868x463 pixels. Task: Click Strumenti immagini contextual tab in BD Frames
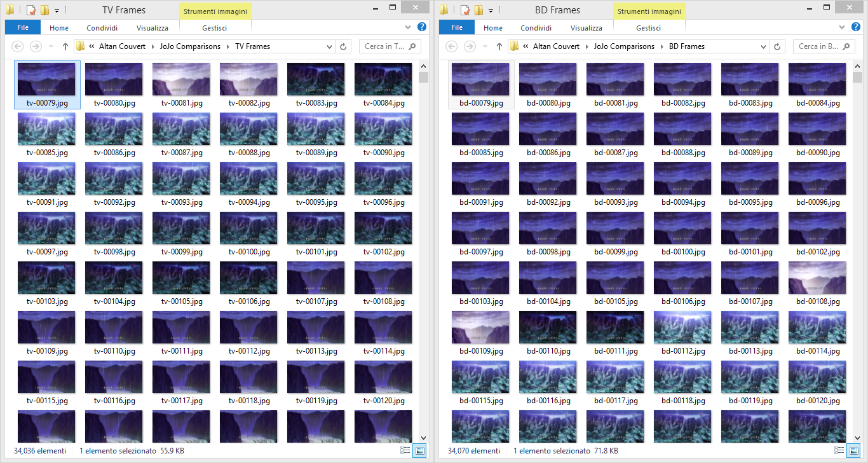[x=649, y=11]
